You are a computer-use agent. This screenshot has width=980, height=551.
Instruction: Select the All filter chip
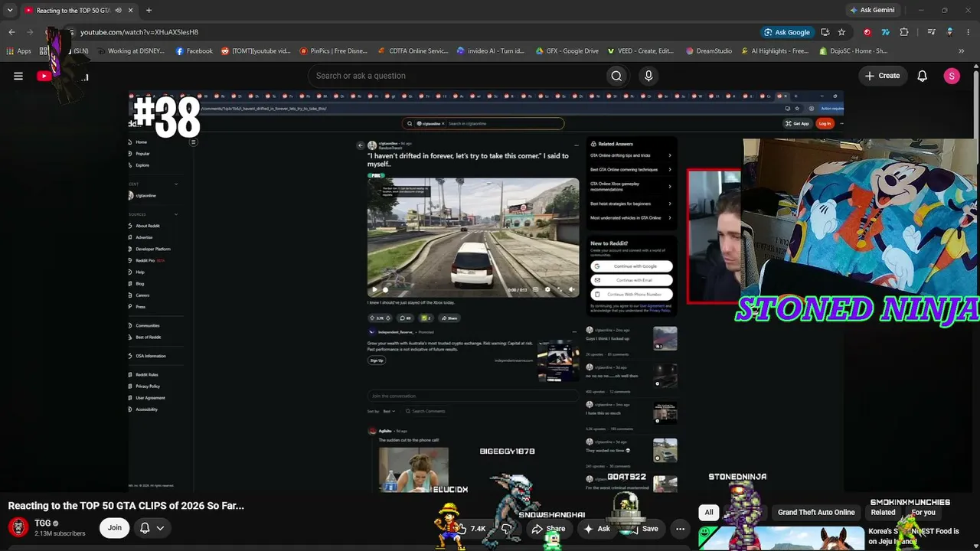click(709, 513)
